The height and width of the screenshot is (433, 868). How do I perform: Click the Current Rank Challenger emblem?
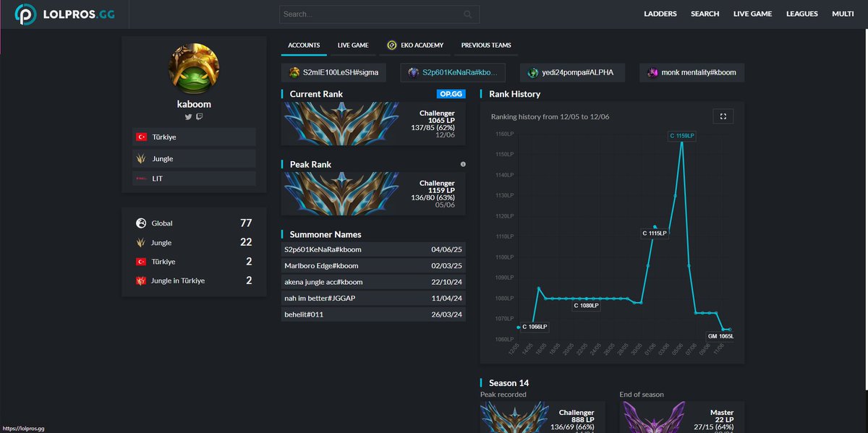342,124
